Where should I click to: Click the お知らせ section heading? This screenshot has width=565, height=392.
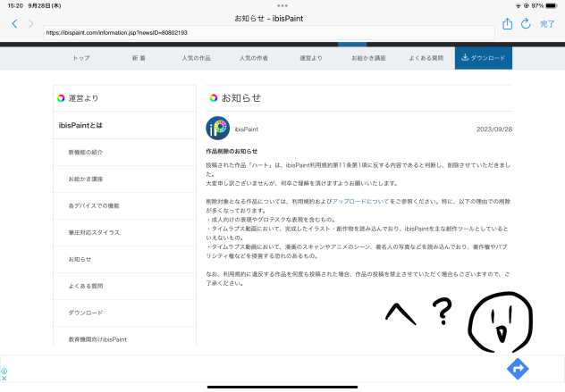[x=241, y=98]
